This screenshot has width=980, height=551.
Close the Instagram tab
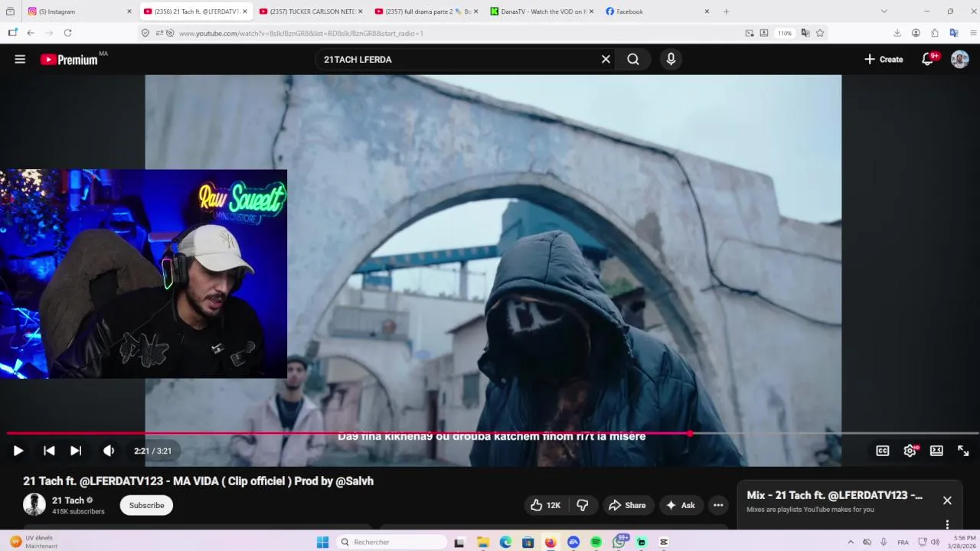[x=129, y=11]
